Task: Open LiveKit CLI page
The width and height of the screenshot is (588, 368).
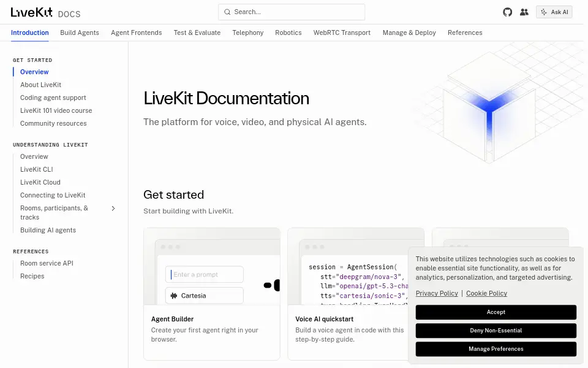Action: tap(36, 169)
